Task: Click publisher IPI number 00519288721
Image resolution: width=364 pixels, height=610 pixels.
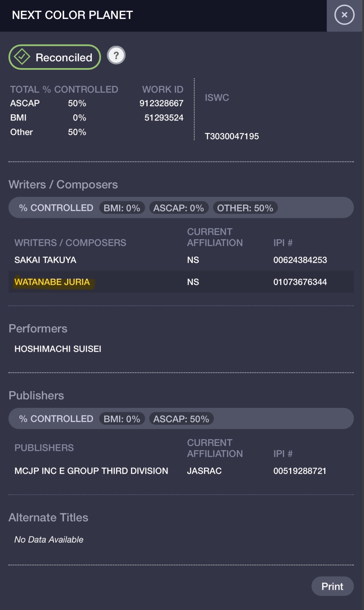Action: point(300,471)
